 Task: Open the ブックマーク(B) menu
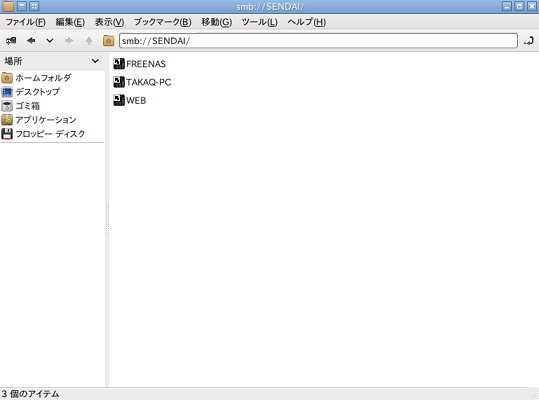coord(163,22)
